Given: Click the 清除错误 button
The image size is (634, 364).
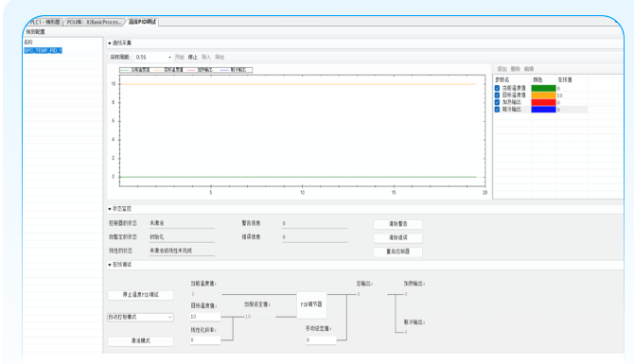Looking at the screenshot, I should [x=397, y=237].
